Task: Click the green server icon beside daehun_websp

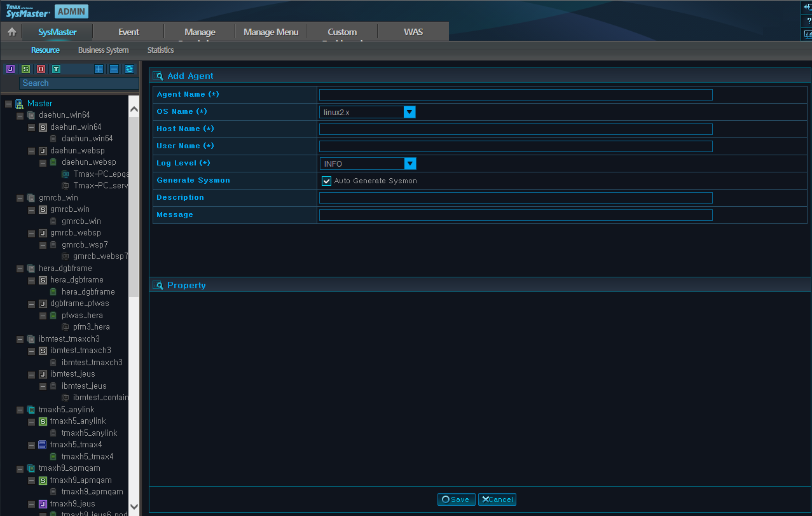Action: 53,162
